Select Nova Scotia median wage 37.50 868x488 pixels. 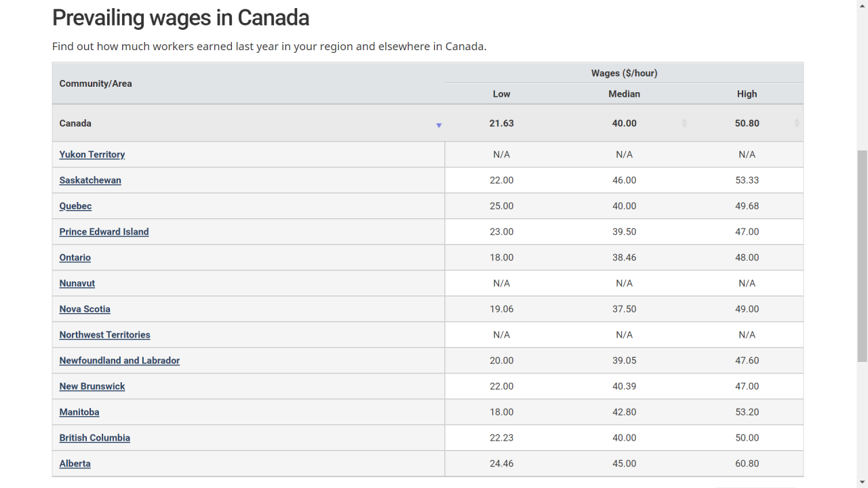(x=624, y=309)
